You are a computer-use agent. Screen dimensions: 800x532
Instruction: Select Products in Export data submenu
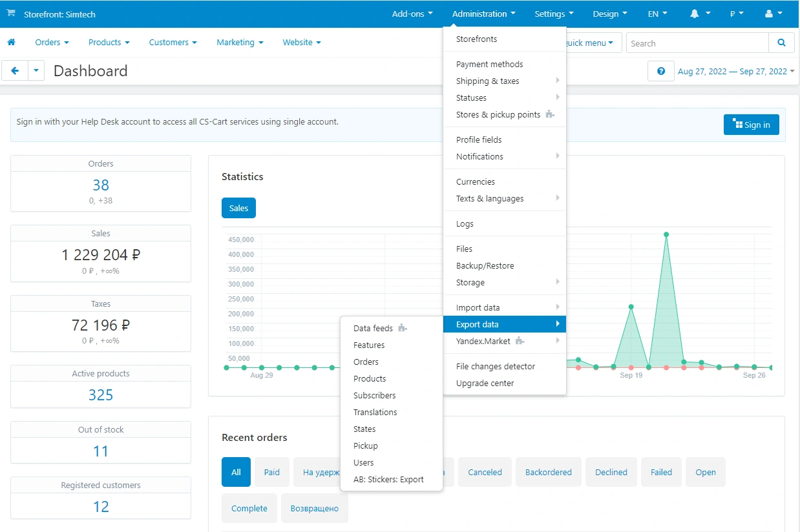(x=392, y=378)
